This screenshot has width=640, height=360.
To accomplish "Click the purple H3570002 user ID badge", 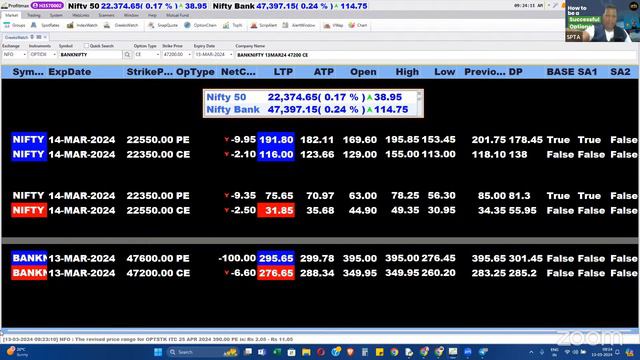I will click(x=47, y=6).
